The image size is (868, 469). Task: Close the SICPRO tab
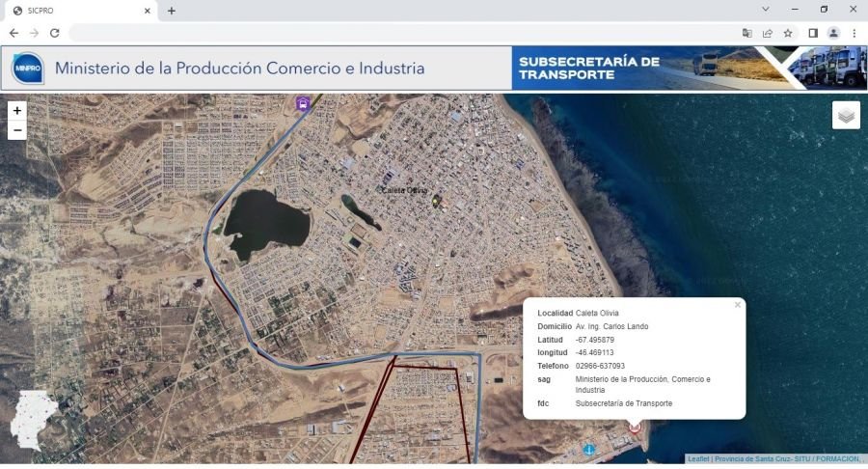coord(148,11)
